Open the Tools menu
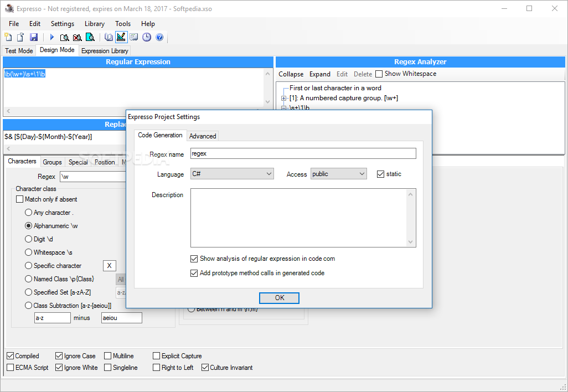568x392 pixels. pyautogui.click(x=123, y=24)
